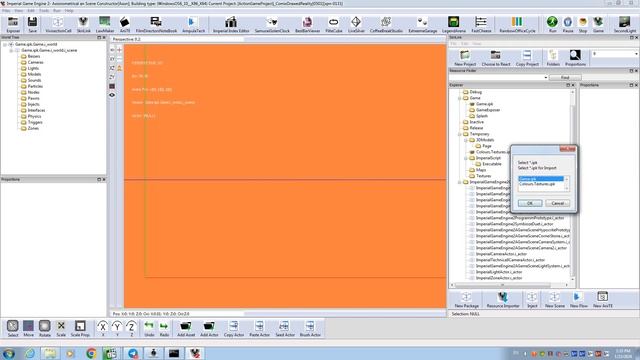Open the SecondLight tool
This screenshot has width=640, height=360.
[624, 24]
